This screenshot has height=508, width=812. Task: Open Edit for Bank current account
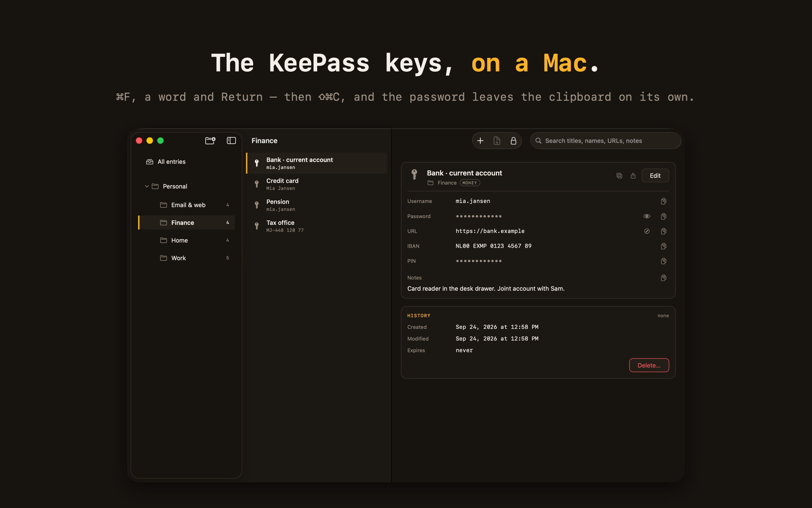[x=655, y=176]
